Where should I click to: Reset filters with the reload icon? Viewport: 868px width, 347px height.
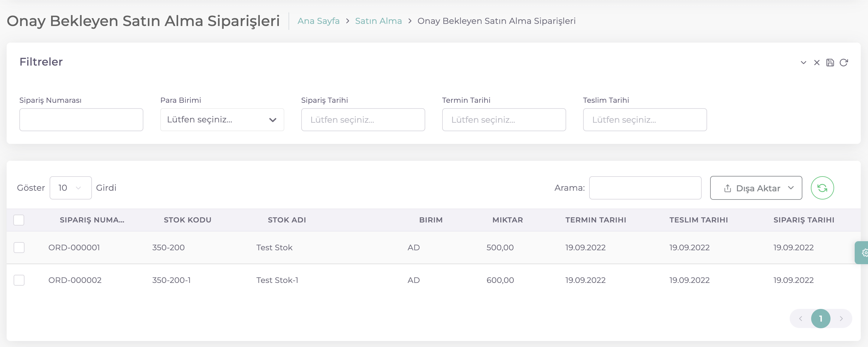tap(844, 63)
